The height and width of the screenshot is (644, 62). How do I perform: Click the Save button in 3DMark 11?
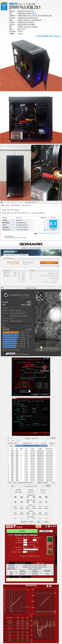[x=54, y=282]
